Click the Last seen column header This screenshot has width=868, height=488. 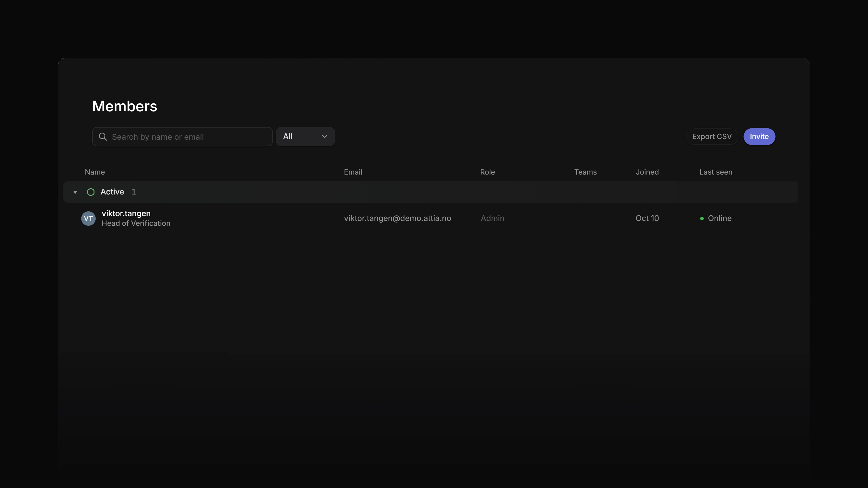(x=716, y=172)
